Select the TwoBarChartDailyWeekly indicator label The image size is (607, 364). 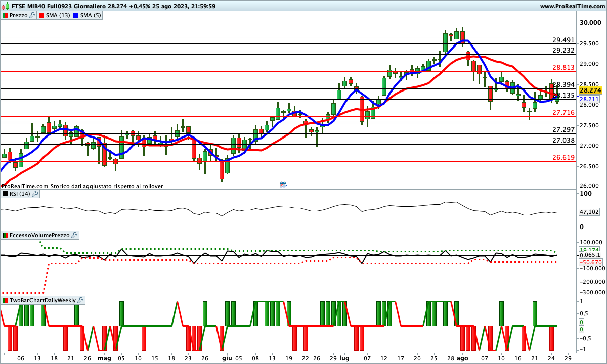[x=43, y=300]
